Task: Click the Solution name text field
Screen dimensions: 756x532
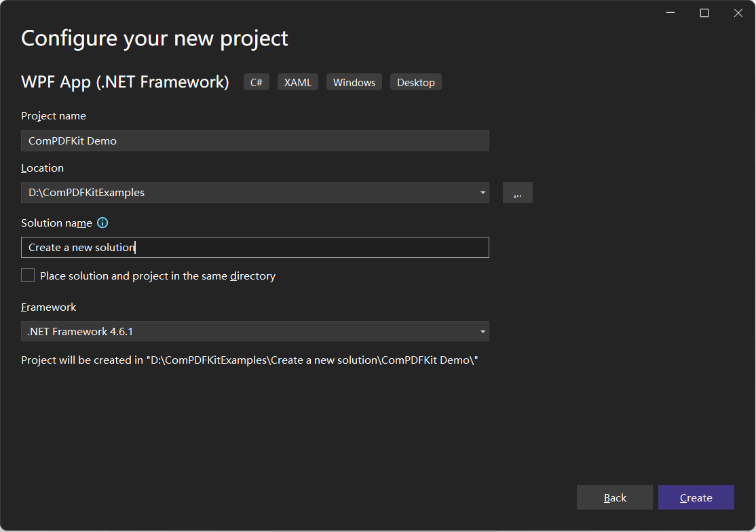Action: click(255, 247)
